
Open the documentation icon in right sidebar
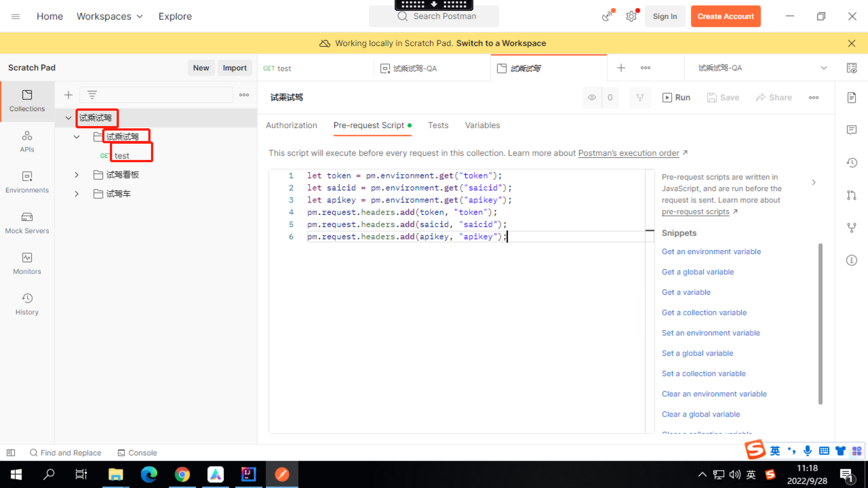[852, 98]
